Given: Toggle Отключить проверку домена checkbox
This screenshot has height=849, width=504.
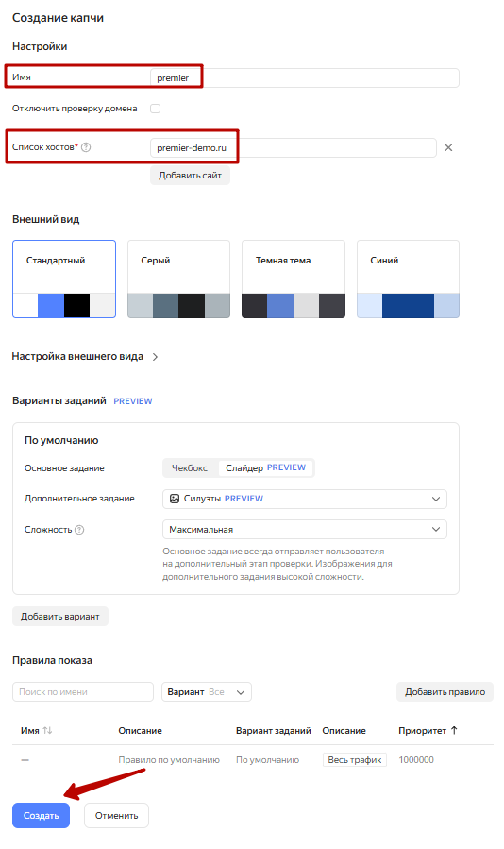Looking at the screenshot, I should click(x=156, y=109).
